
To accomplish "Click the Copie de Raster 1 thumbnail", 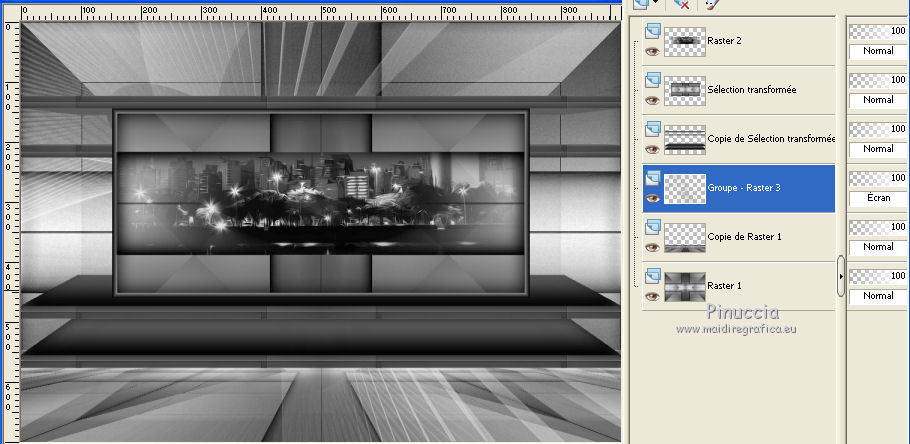I will 685,238.
